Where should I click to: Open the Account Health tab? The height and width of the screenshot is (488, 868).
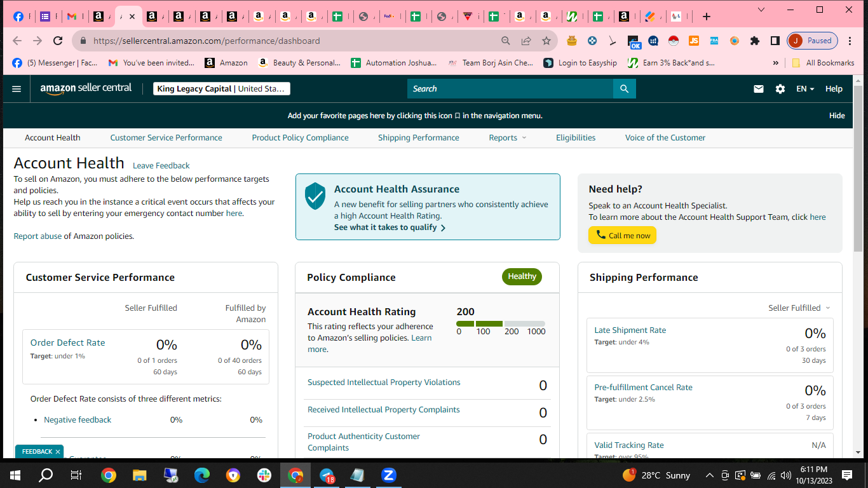coord(53,137)
